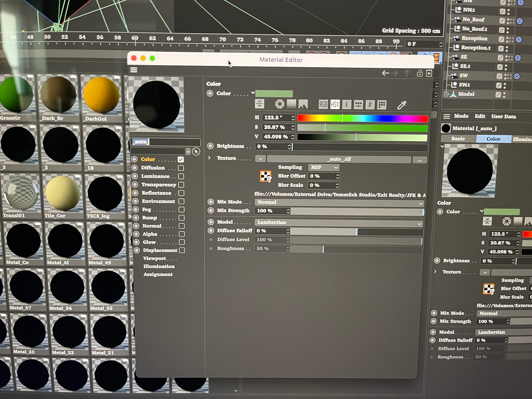The image size is (532, 399).
Task: Enable the Reflectance channel checkbox
Action: point(181,193)
